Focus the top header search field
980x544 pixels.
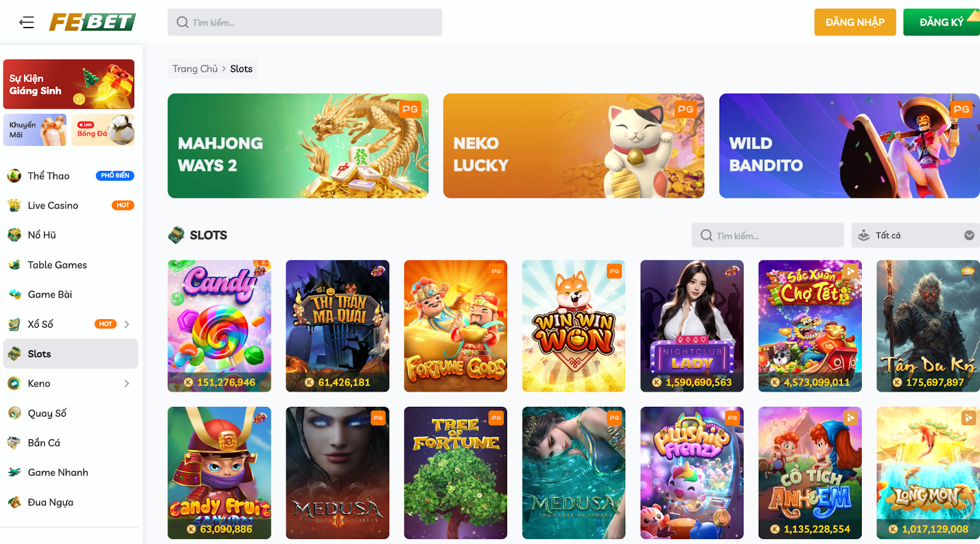pos(305,22)
